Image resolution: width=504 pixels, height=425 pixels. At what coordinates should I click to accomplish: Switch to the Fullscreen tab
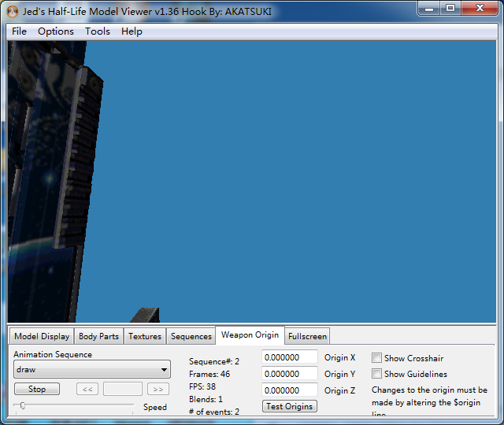307,336
